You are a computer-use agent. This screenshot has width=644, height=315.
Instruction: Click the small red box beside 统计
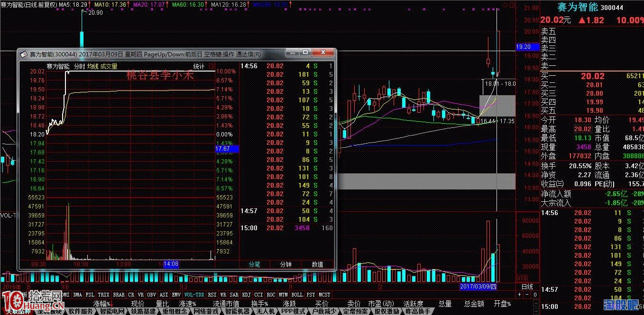[x=212, y=66]
